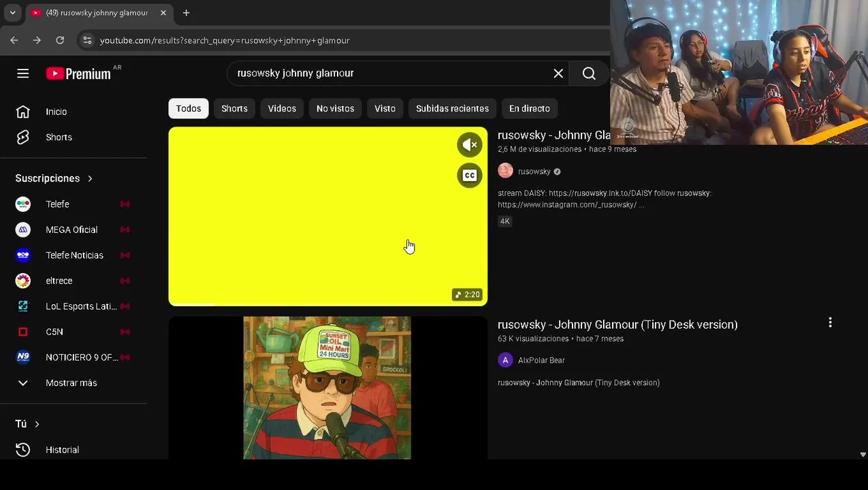
Task: Select the Subidas recientes filter chip
Action: click(x=452, y=108)
